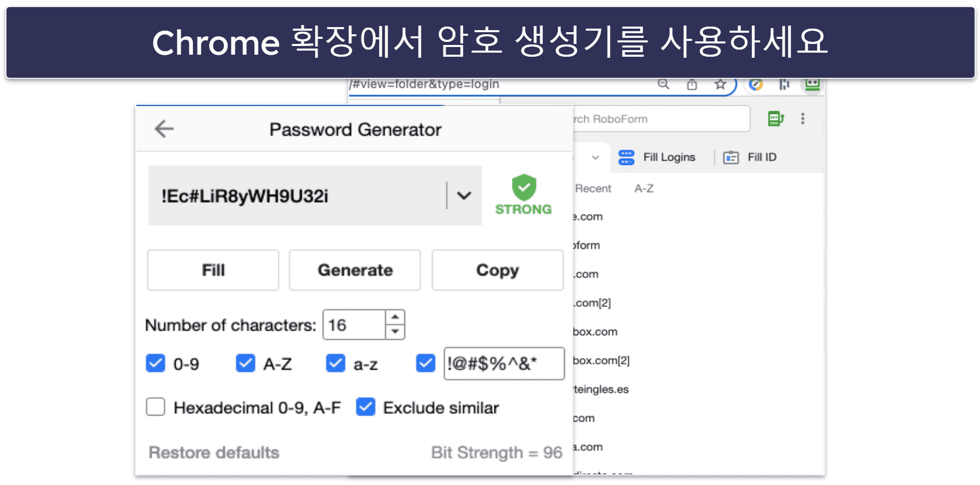Go back from Password Generator
Screen dimensions: 980x485
pos(164,129)
